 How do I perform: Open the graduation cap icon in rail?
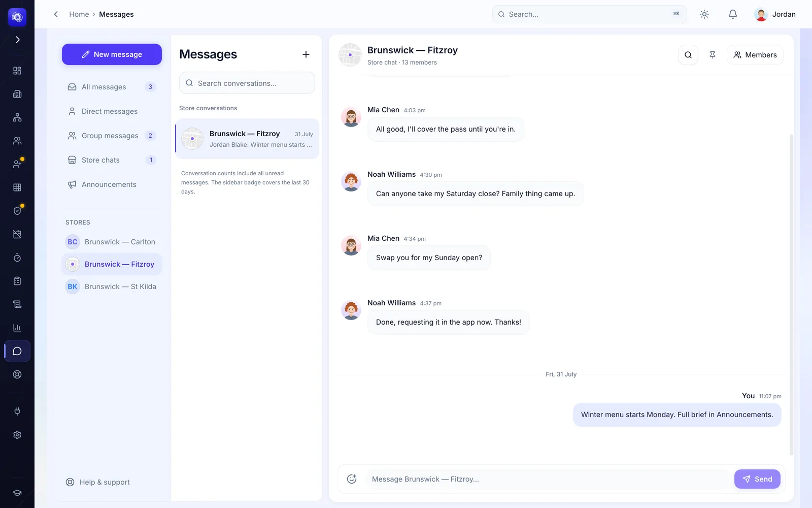click(x=17, y=493)
